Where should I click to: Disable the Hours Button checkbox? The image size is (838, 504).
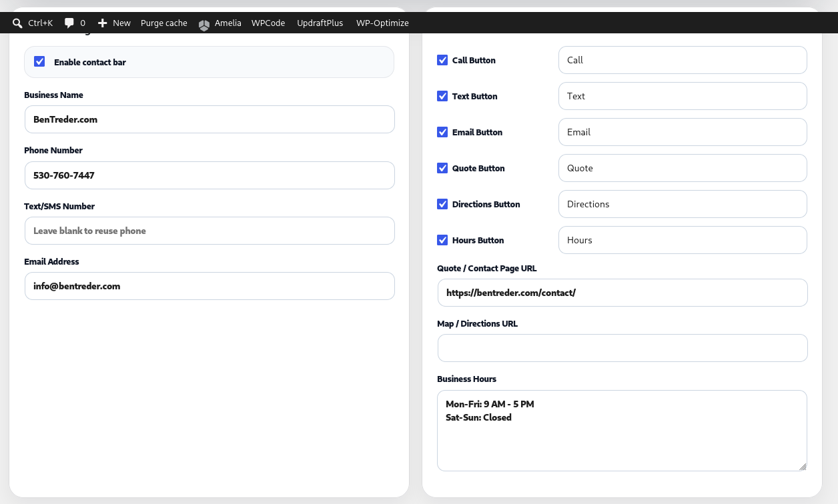442,240
